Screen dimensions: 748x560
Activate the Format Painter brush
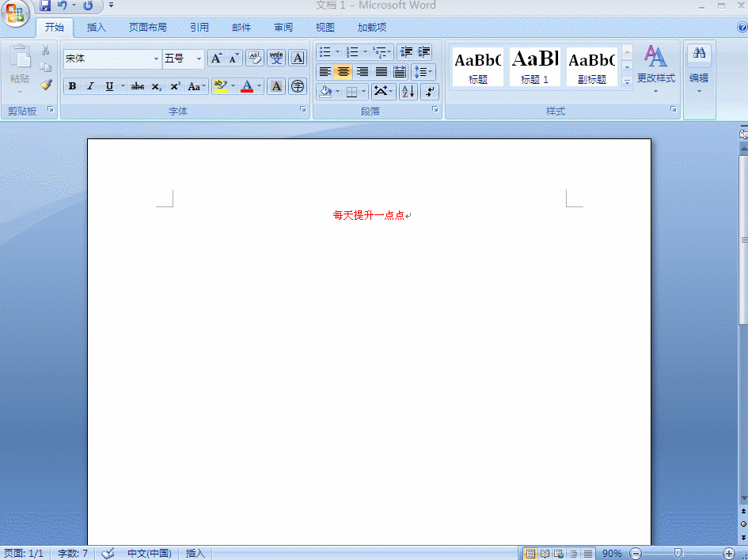[46, 85]
